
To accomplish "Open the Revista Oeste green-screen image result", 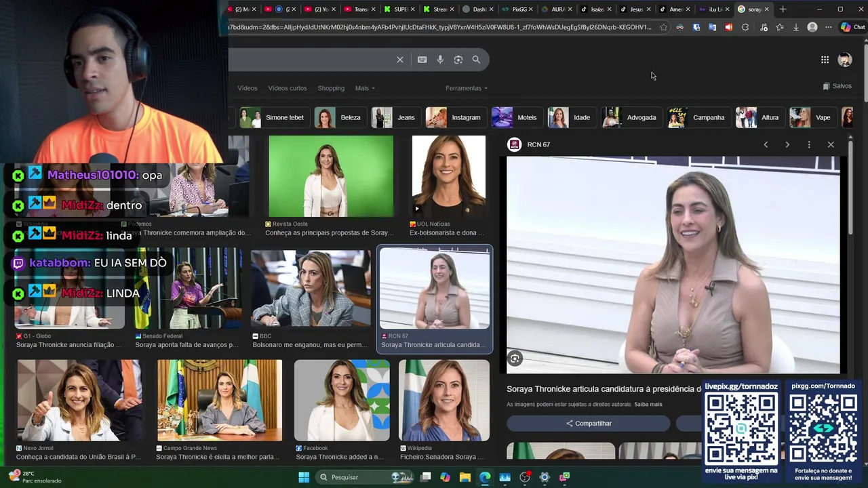I will [x=331, y=176].
